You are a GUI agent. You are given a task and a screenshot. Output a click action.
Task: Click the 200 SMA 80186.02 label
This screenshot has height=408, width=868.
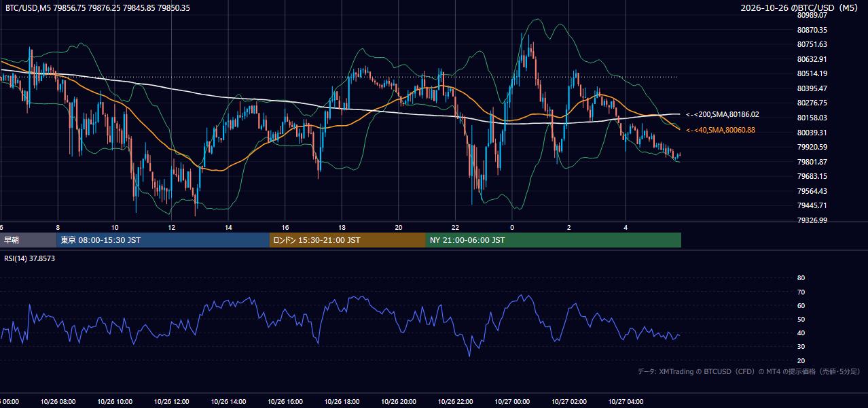pyautogui.click(x=723, y=115)
